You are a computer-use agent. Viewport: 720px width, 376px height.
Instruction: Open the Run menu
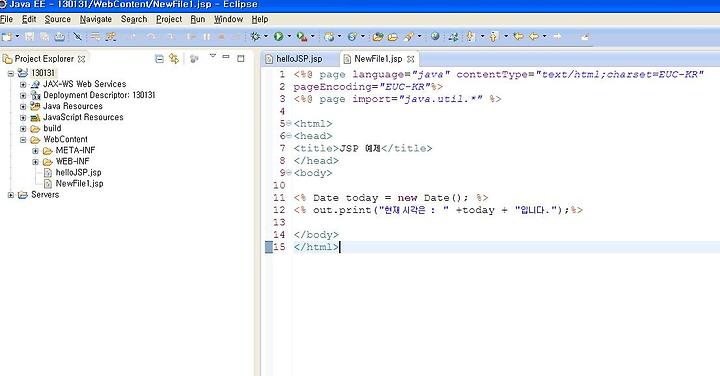(x=198, y=19)
